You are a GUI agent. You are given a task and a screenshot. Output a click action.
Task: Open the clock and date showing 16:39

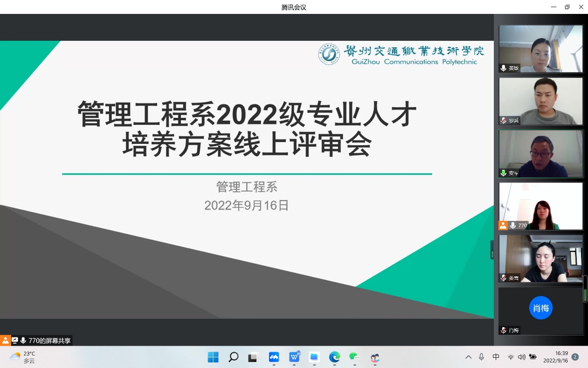[x=556, y=357]
